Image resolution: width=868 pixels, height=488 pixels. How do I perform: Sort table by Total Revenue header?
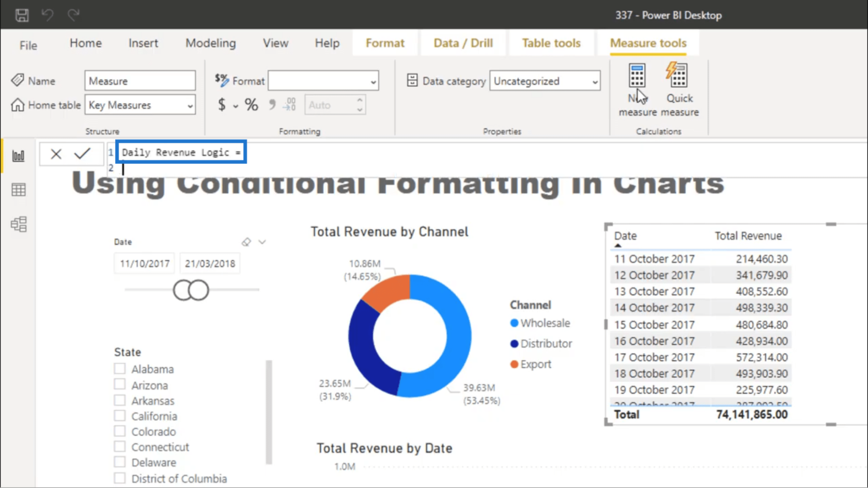point(748,236)
